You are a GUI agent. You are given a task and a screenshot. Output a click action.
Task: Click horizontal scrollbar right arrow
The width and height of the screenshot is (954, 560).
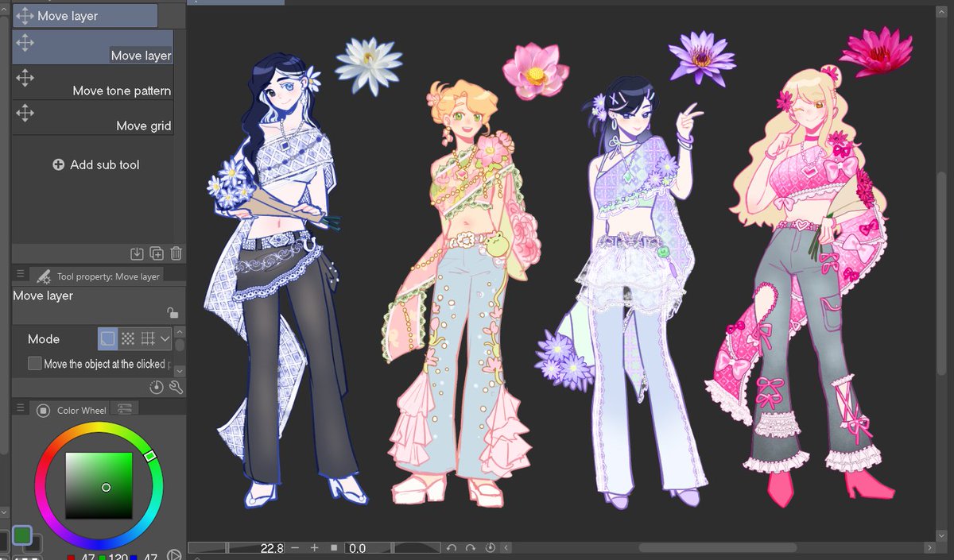pos(931,548)
